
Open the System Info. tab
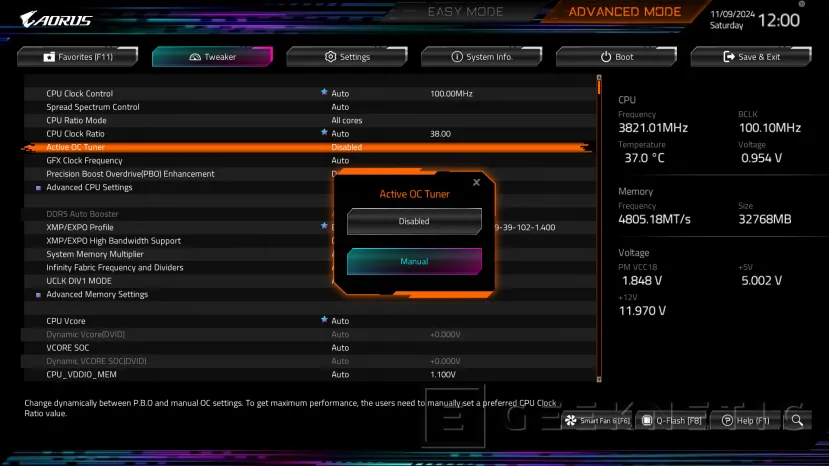click(482, 57)
